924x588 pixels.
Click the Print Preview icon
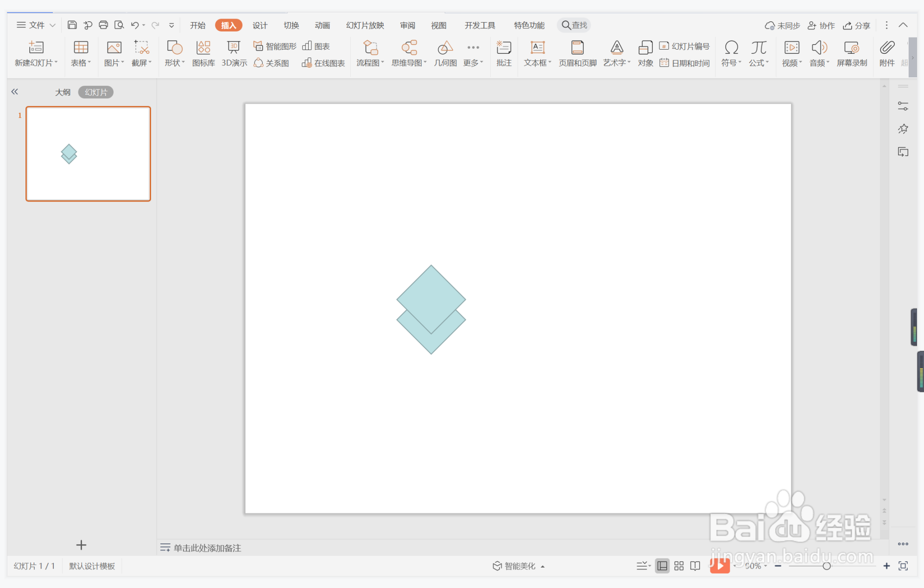(x=119, y=25)
